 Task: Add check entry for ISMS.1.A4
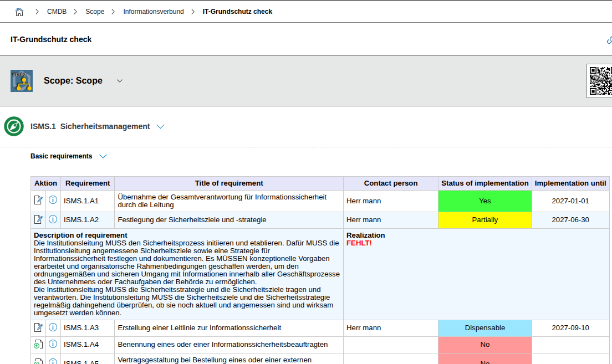tap(38, 344)
